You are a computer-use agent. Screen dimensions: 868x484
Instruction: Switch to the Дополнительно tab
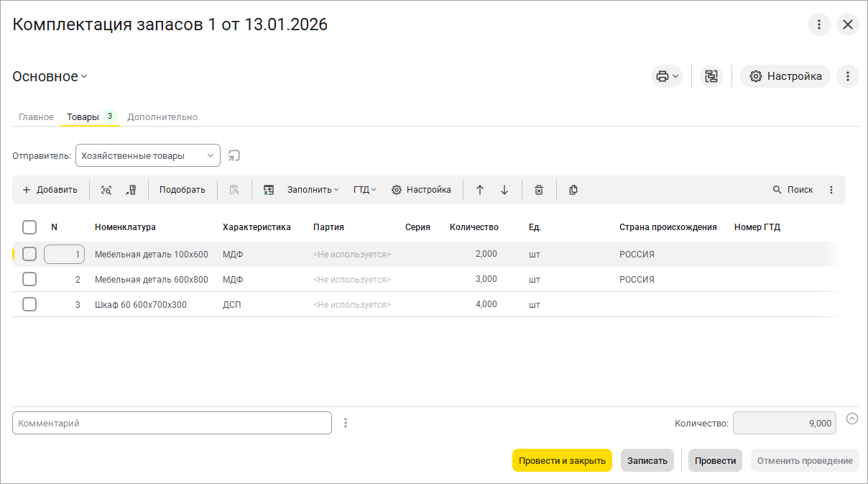tap(162, 117)
